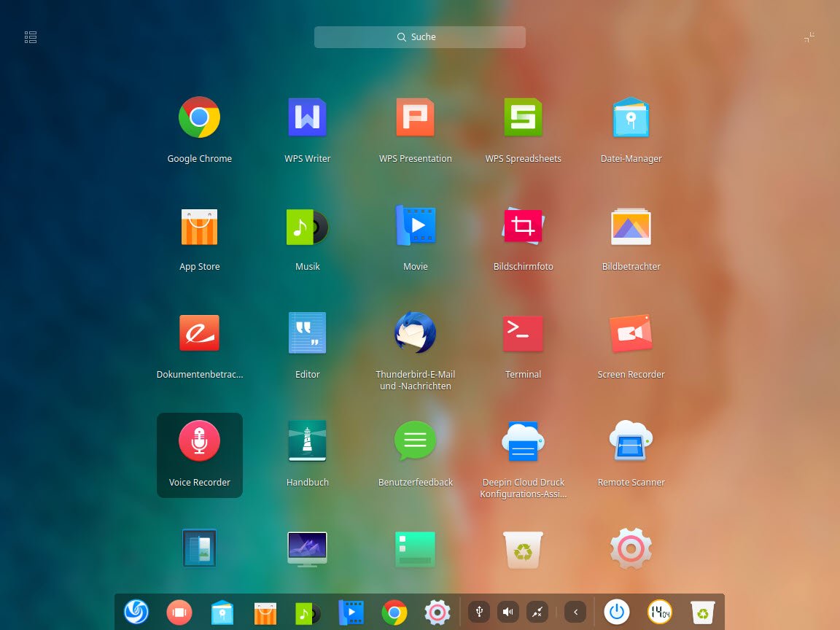840x630 pixels.
Task: Launch Musik app in the grid
Action: point(308,227)
